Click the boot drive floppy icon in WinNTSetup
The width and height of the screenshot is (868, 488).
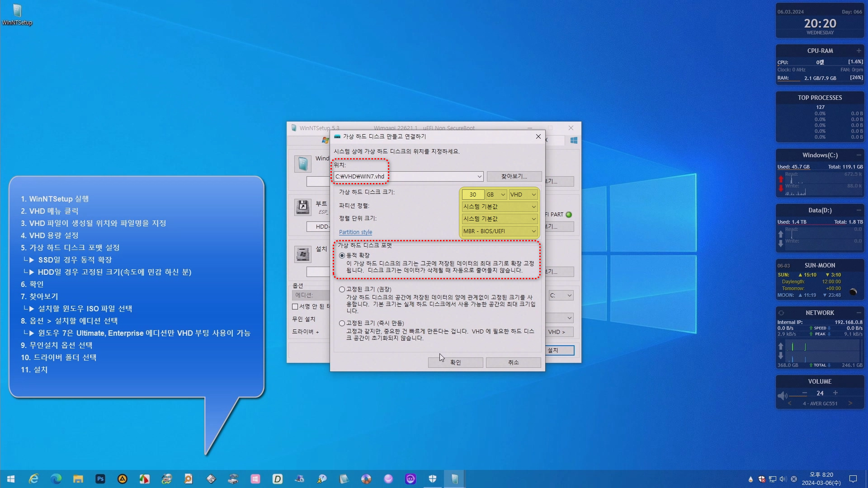click(x=302, y=207)
